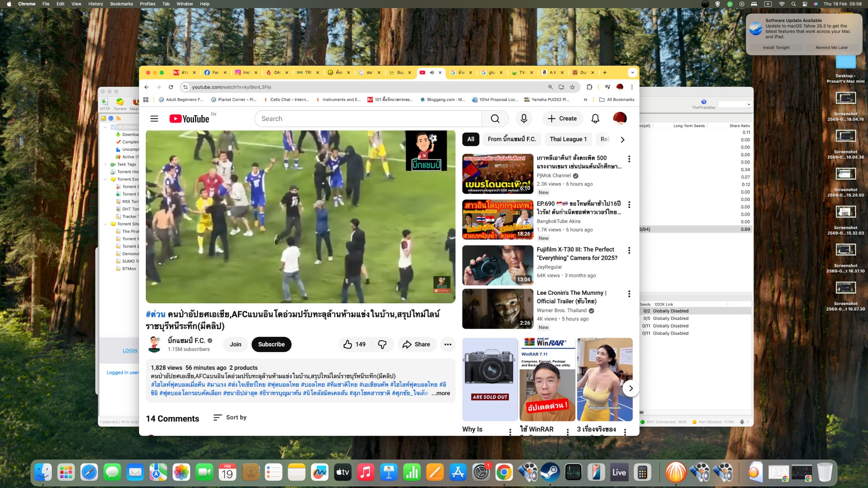Viewport: 868px width, 488px height.
Task: Open the more actions menu beside Share
Action: (448, 344)
